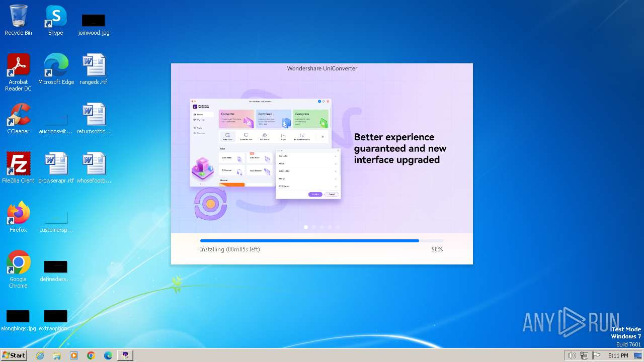Click the Wondershare UniConverter installer title

click(x=322, y=68)
